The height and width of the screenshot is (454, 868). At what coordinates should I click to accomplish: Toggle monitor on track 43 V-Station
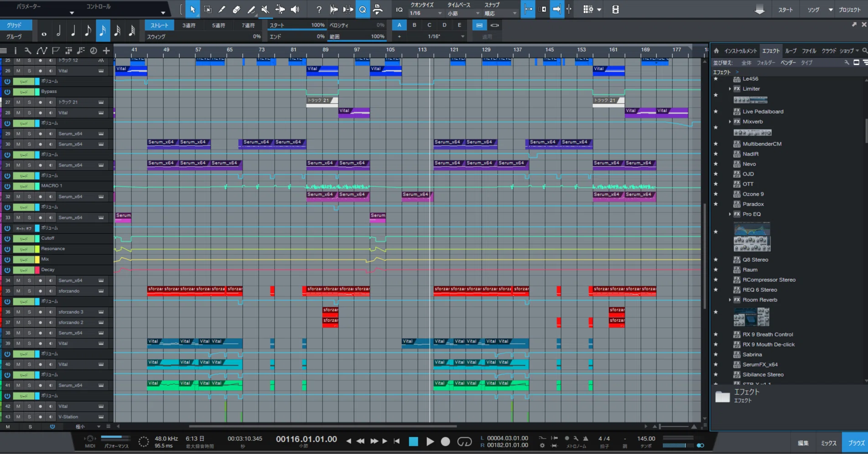click(51, 417)
